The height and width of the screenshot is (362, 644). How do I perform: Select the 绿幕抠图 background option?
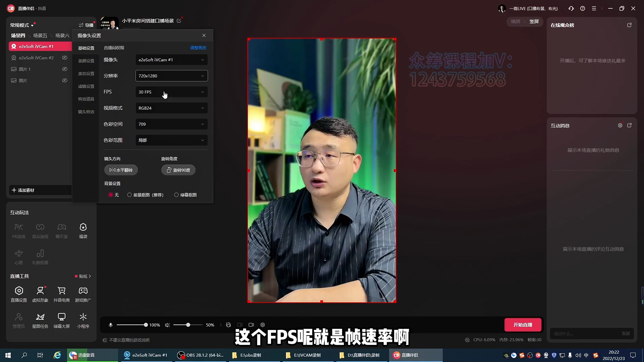coord(176,195)
